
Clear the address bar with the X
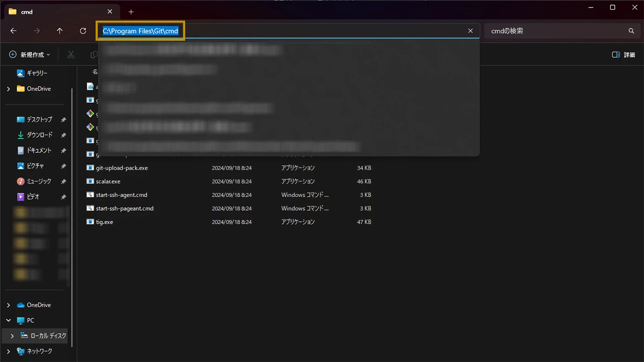(470, 31)
